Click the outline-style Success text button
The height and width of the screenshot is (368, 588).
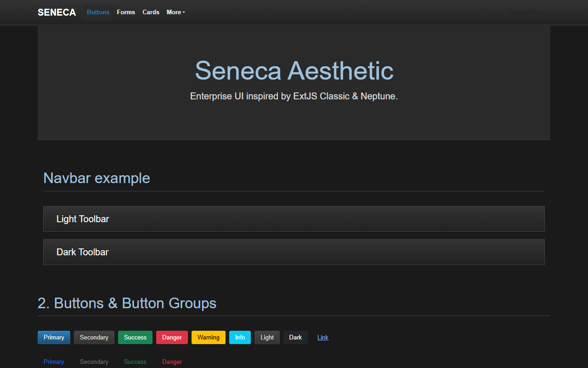tap(135, 362)
